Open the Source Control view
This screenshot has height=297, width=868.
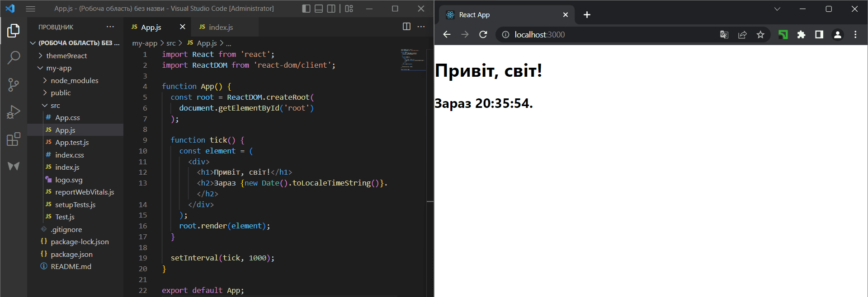click(x=14, y=84)
